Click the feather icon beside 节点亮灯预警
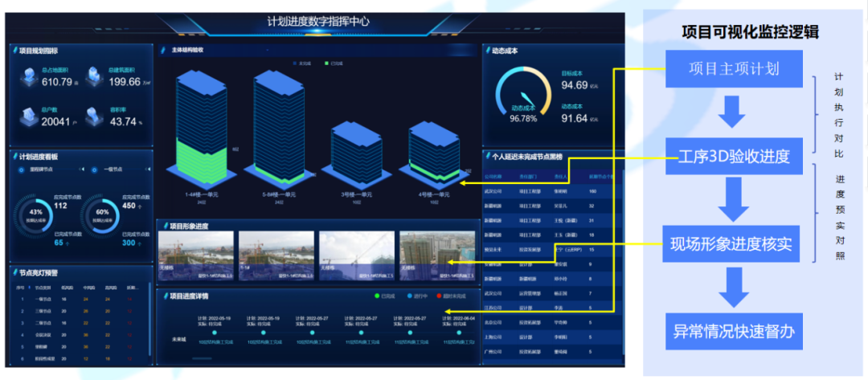Screen dimensions: 868x380 (14, 272)
